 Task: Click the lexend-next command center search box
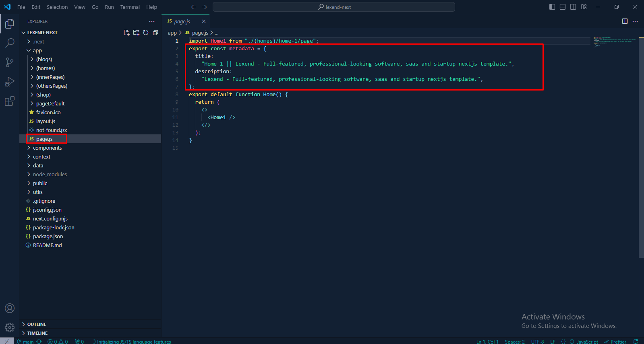[334, 7]
